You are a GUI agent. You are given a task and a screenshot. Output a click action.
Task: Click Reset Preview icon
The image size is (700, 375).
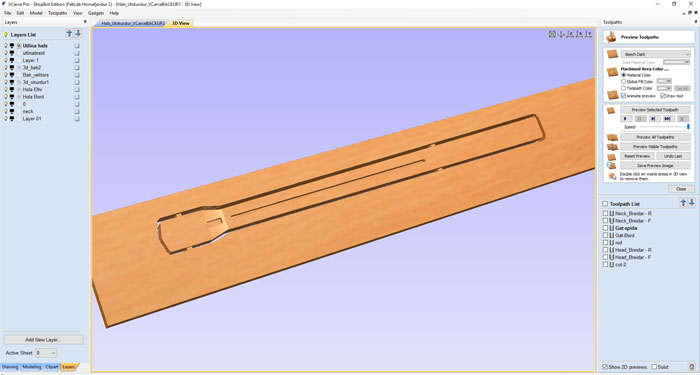coord(611,157)
